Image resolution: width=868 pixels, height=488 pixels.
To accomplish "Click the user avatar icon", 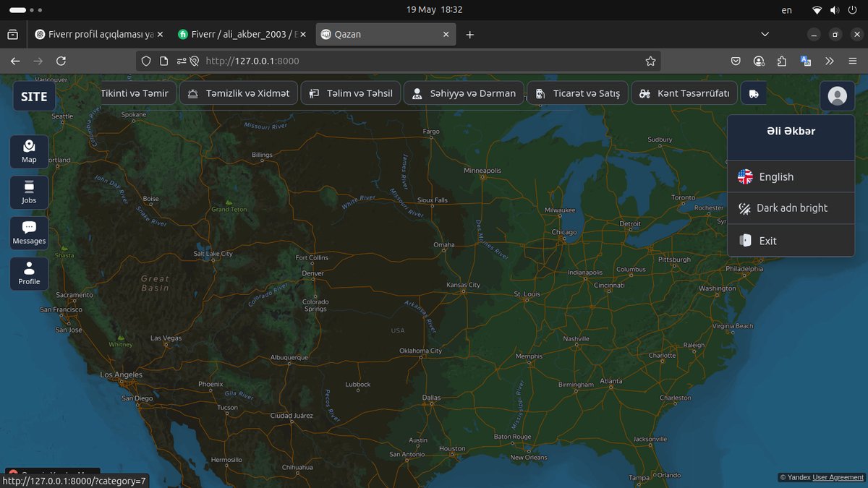I will tap(837, 95).
